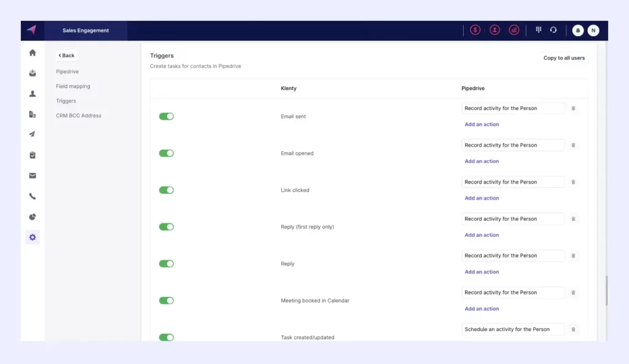Delete the Task created/updated action trash icon
Viewport: 629px width, 364px height.
pyautogui.click(x=573, y=330)
